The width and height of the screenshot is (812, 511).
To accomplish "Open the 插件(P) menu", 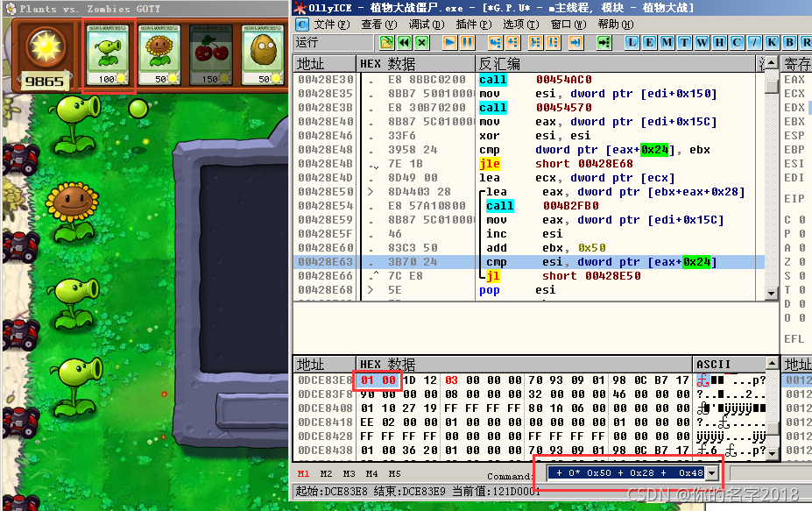I will pos(474,25).
